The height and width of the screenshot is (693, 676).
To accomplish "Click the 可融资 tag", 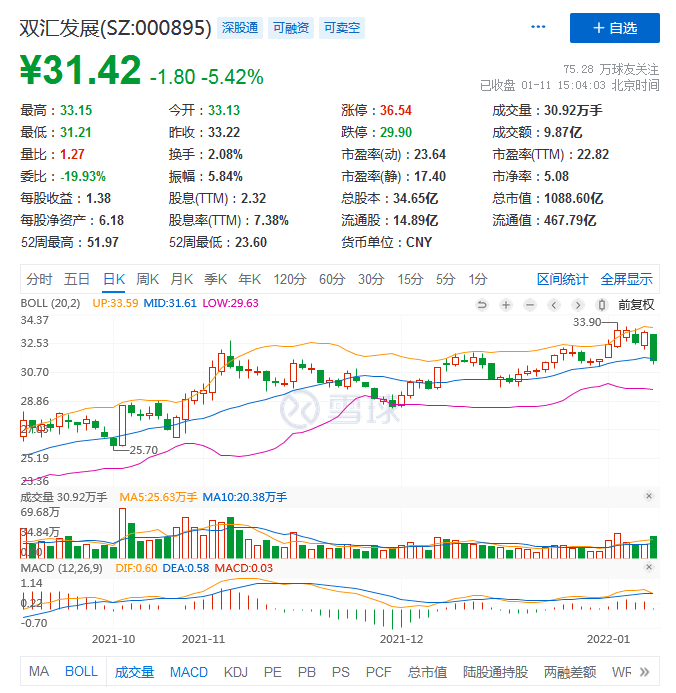I will 291,28.
